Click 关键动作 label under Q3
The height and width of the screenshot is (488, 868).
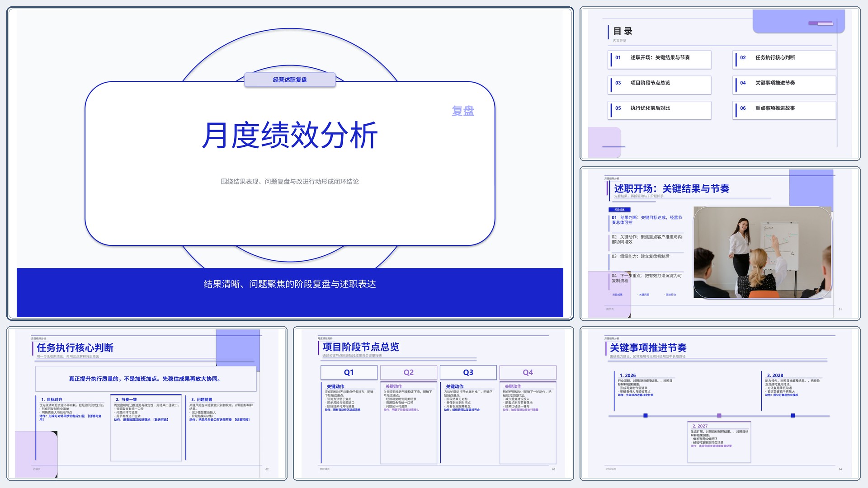coord(455,386)
